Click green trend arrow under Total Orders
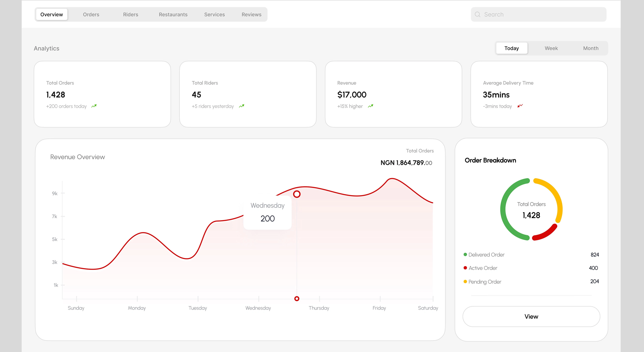Image resolution: width=644 pixels, height=352 pixels. tap(94, 106)
